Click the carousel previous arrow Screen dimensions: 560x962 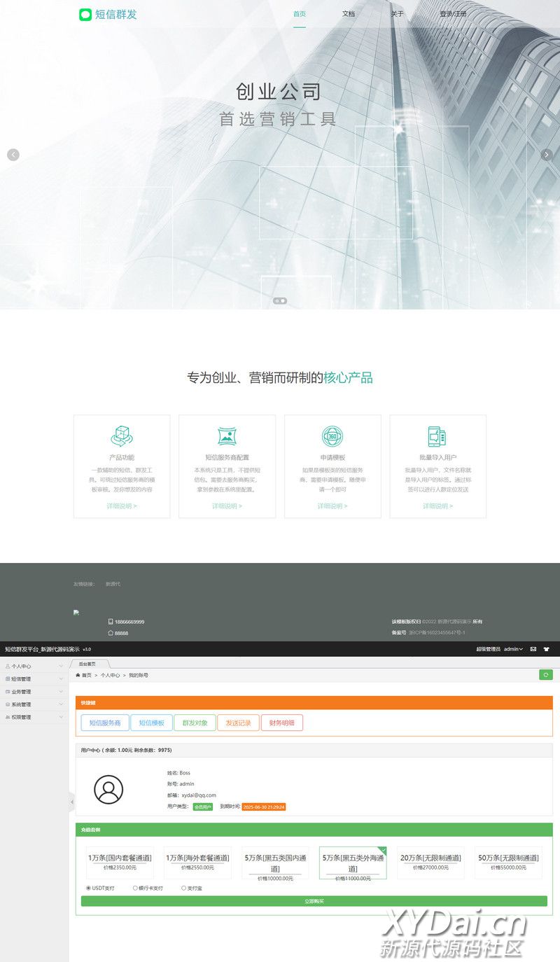tap(13, 155)
